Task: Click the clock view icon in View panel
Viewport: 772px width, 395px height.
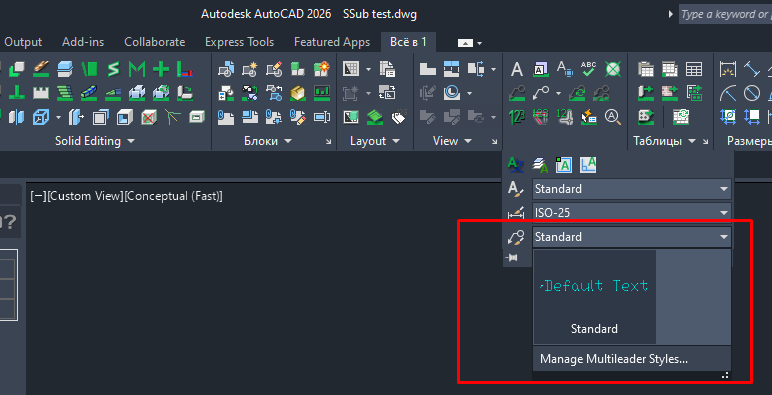Action: coord(451,93)
